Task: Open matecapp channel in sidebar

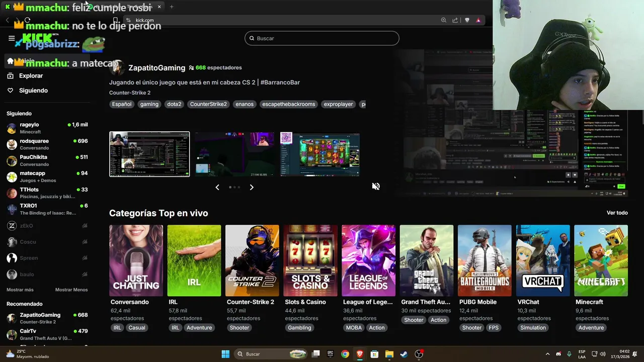Action: click(x=47, y=176)
